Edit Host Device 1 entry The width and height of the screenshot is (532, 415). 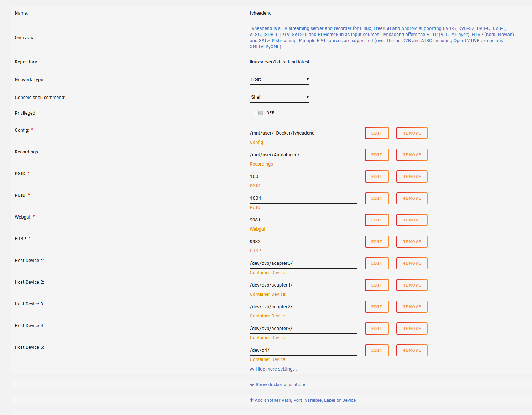click(377, 263)
